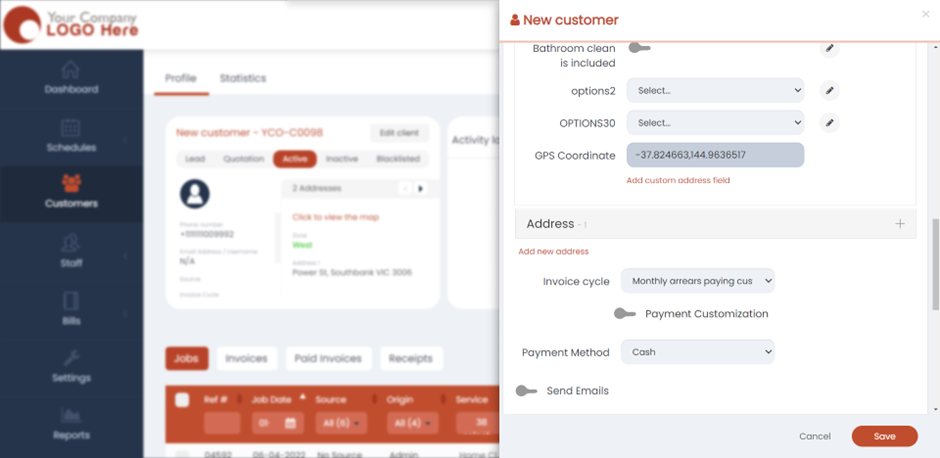This screenshot has height=458, width=940.
Task: Enable the Payment Customization toggle
Action: coord(625,314)
